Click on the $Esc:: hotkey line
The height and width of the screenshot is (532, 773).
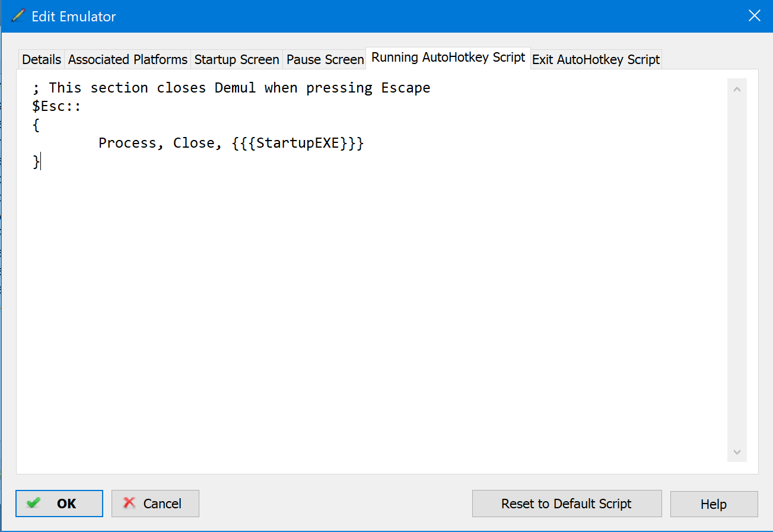click(x=57, y=106)
